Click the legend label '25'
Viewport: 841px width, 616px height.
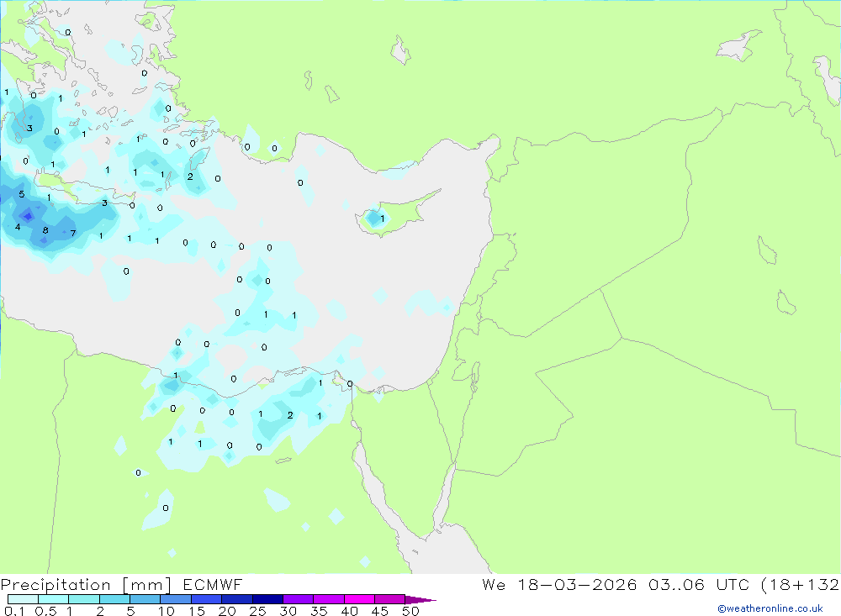[257, 611]
